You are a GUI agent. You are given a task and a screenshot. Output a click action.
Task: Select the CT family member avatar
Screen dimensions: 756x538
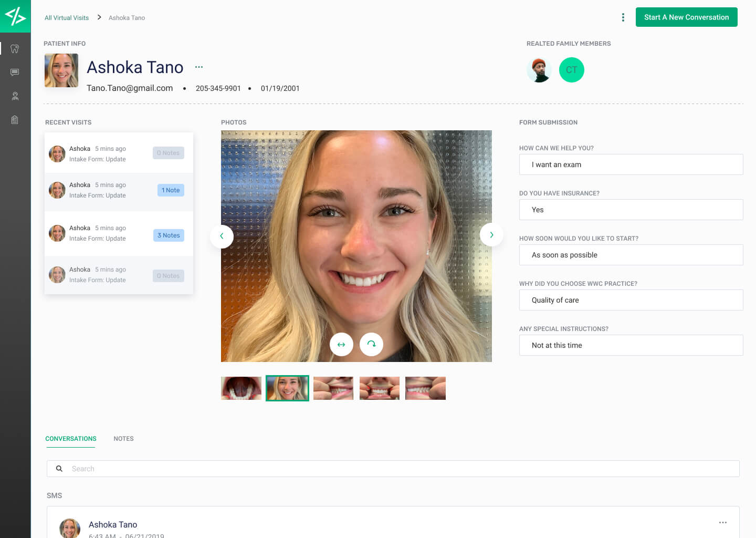click(x=572, y=70)
